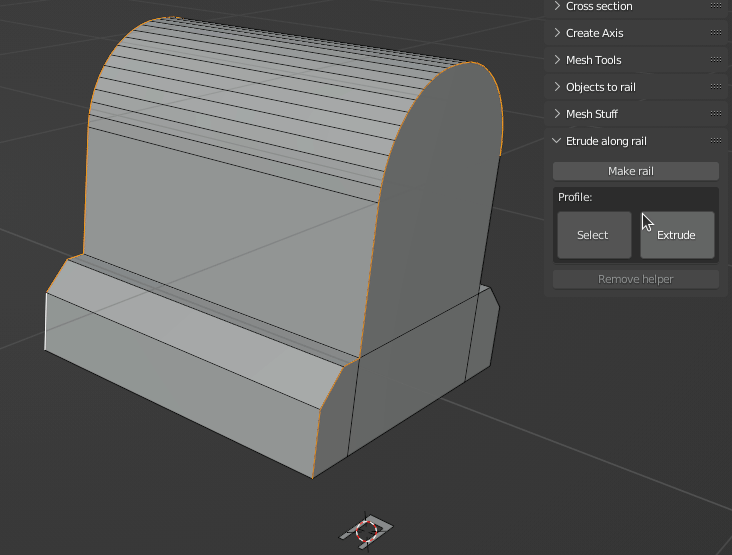This screenshot has height=555, width=732.
Task: Click the grip icon on Mesh Stuff header
Action: (x=715, y=114)
